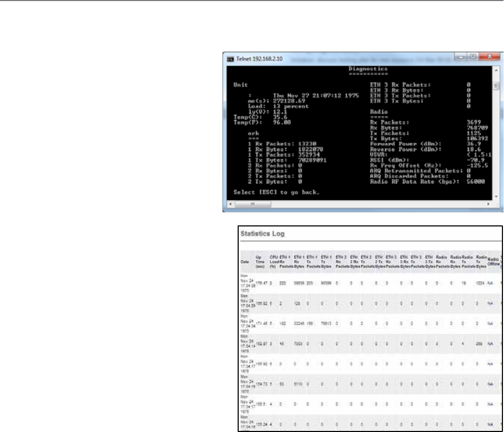Click the Telnet horizontal scrollbar right arrow
The image size is (504, 432).
488,204
